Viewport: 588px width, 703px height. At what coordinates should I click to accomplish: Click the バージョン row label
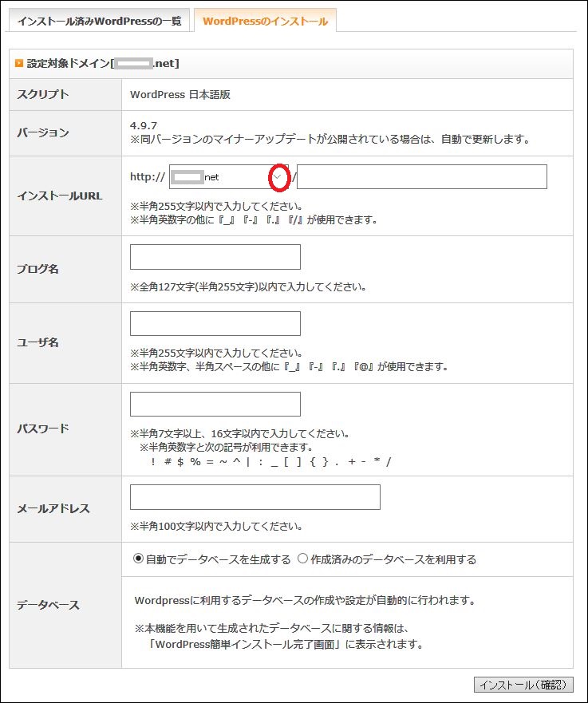pos(42,133)
